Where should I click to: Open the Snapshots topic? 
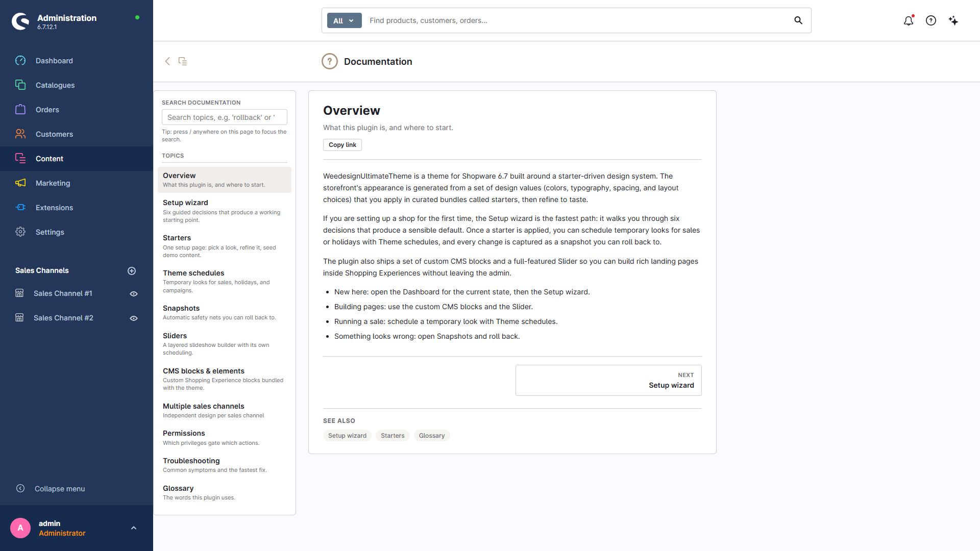point(225,313)
